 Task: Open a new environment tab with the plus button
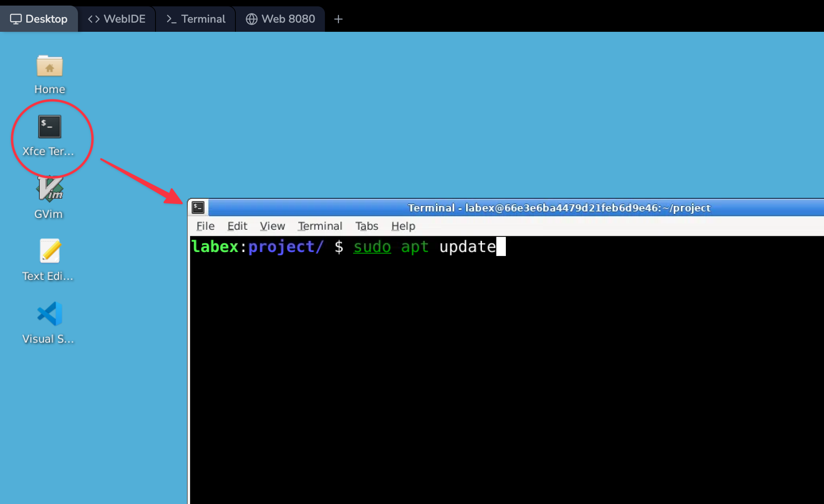tap(338, 18)
